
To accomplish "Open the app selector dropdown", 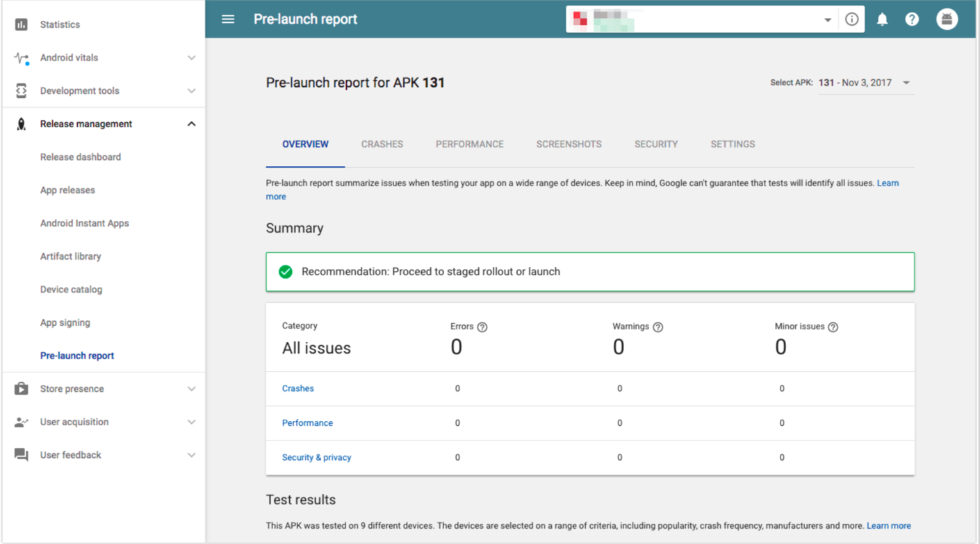I will pyautogui.click(x=827, y=20).
